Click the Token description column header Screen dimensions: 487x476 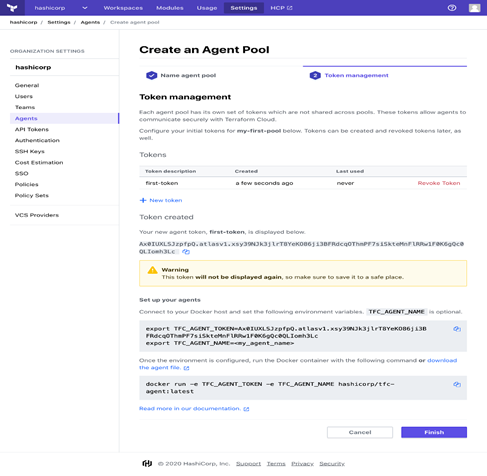click(170, 171)
